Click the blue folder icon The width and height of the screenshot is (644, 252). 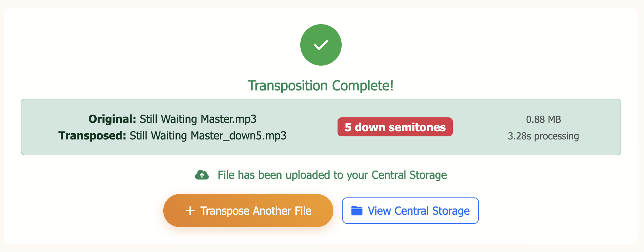coord(357,211)
